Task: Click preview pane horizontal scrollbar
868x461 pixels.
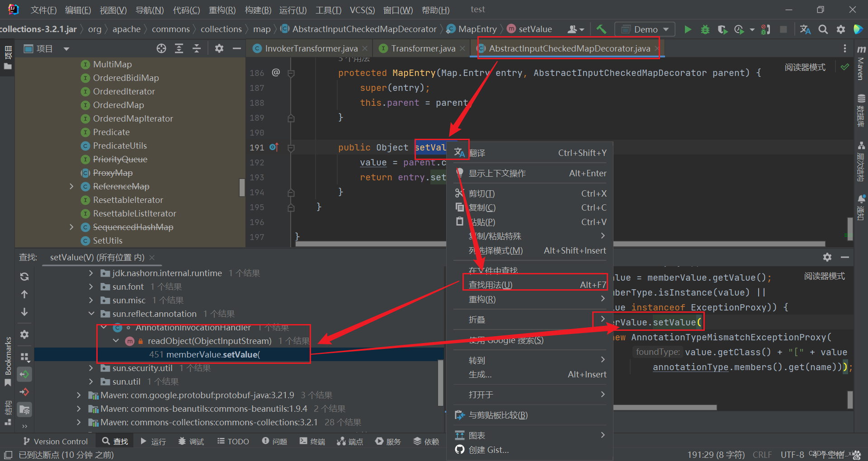Action: (x=665, y=407)
